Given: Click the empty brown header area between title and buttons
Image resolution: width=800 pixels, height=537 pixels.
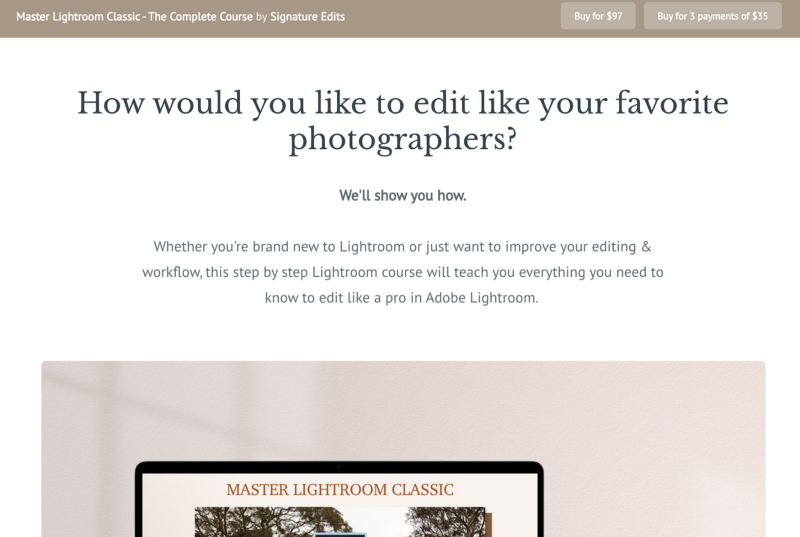Looking at the screenshot, I should [x=453, y=17].
